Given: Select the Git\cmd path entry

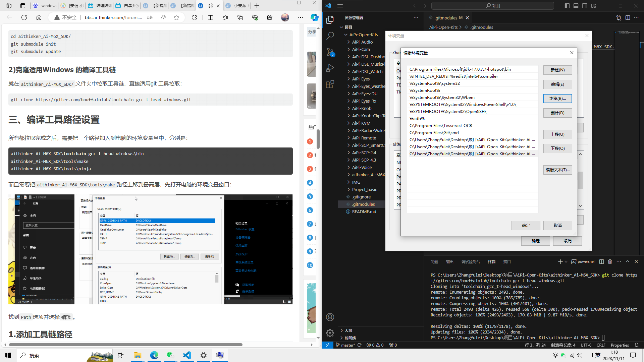Looking at the screenshot, I should pos(472,132).
